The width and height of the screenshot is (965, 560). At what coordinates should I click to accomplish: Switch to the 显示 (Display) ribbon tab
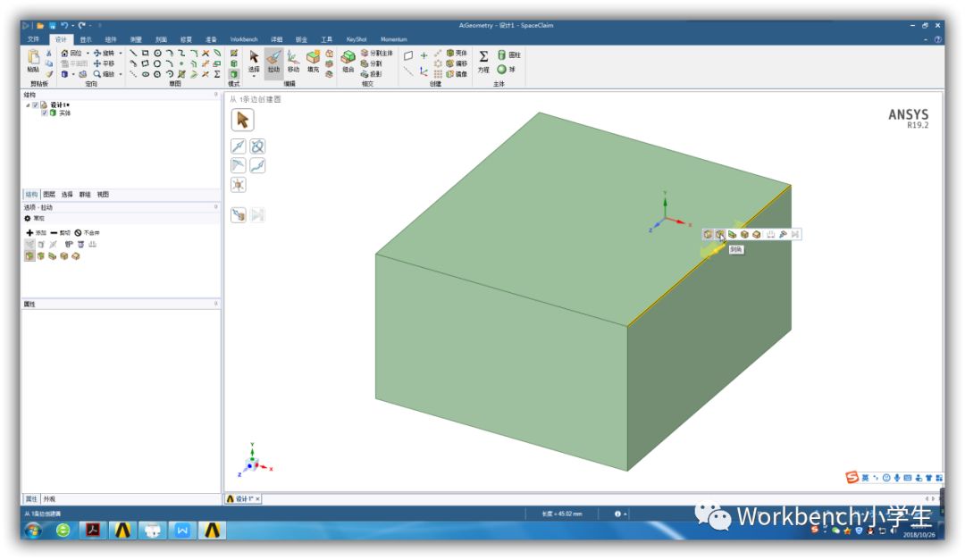click(86, 39)
